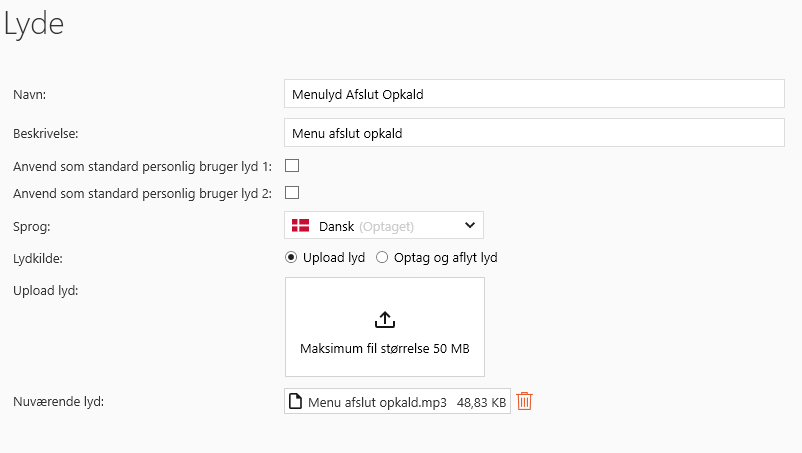Focus the Navn field 'Menulyd Afslut Opkald'
Image resolution: width=802 pixels, height=453 pixels.
point(534,94)
